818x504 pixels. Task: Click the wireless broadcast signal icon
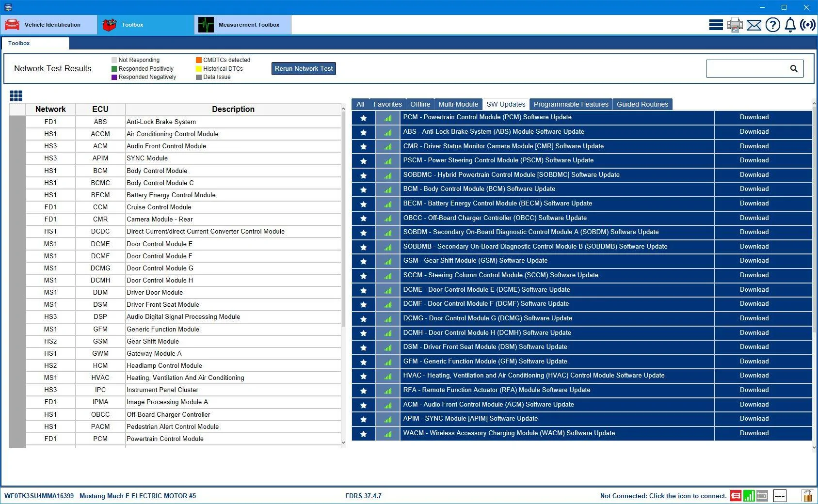(x=808, y=25)
